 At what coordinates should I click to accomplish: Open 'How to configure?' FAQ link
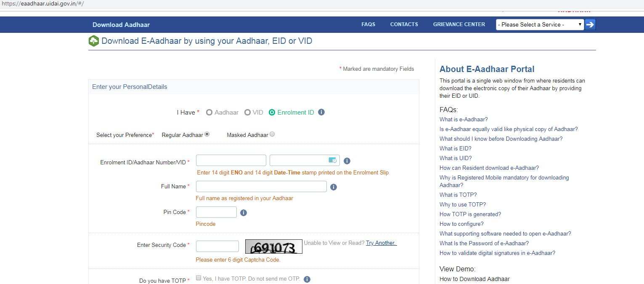point(461,224)
